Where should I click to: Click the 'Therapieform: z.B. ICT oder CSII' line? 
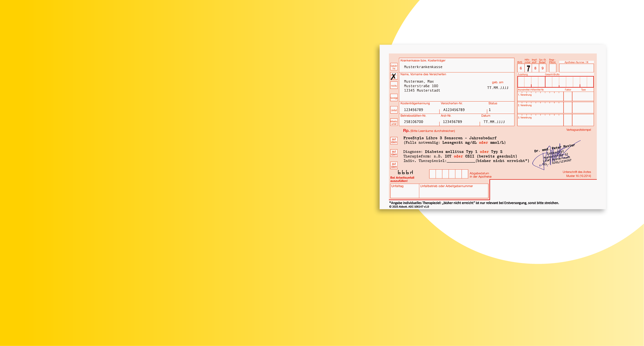coord(460,156)
